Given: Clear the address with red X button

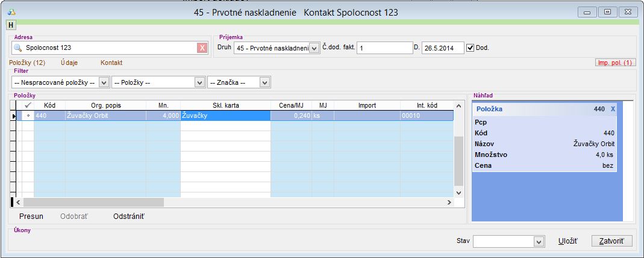Looking at the screenshot, I should (202, 48).
